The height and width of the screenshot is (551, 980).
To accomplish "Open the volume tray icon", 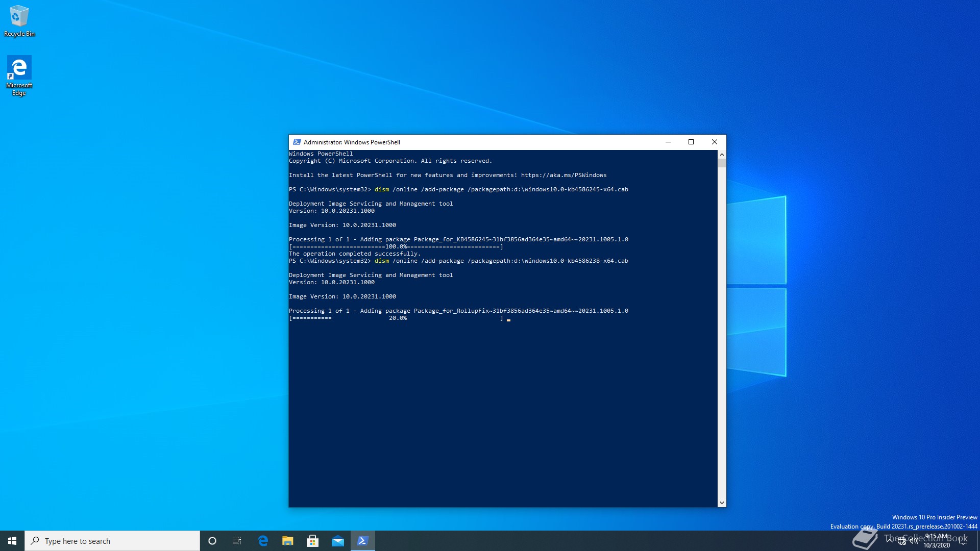I will coord(914,541).
